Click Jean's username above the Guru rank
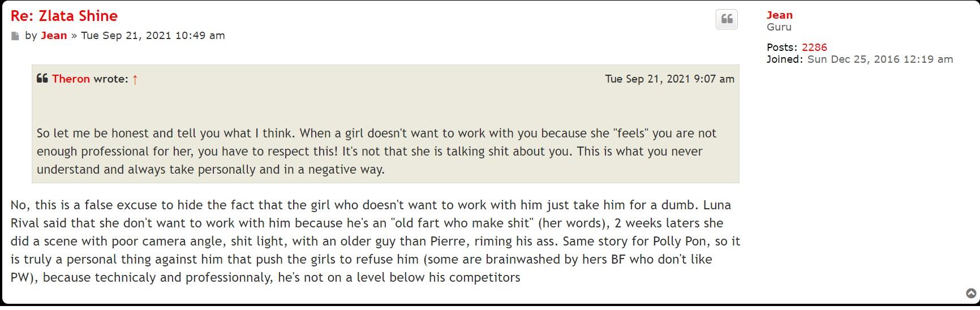980x310 pixels. [x=779, y=15]
